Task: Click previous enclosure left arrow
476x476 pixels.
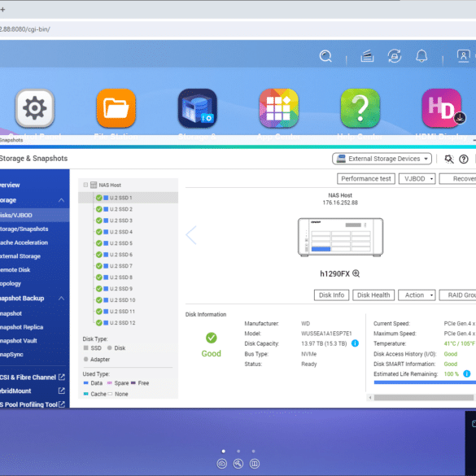Action: click(191, 235)
